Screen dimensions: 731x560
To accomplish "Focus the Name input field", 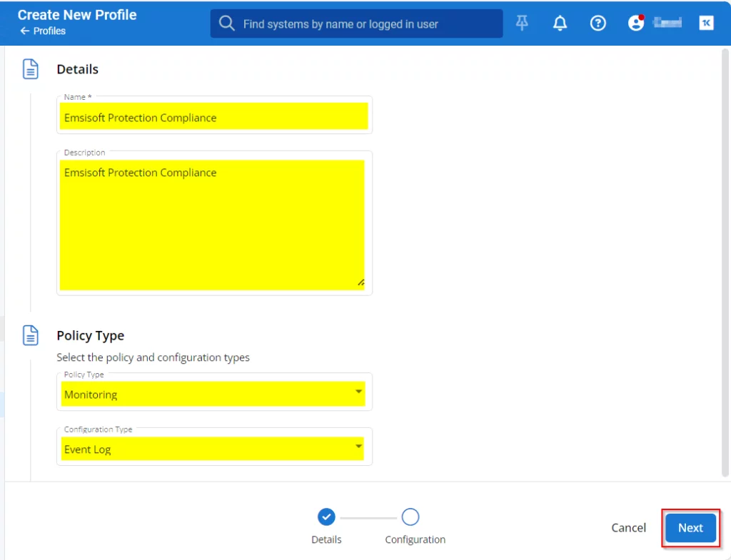I will pyautogui.click(x=214, y=117).
